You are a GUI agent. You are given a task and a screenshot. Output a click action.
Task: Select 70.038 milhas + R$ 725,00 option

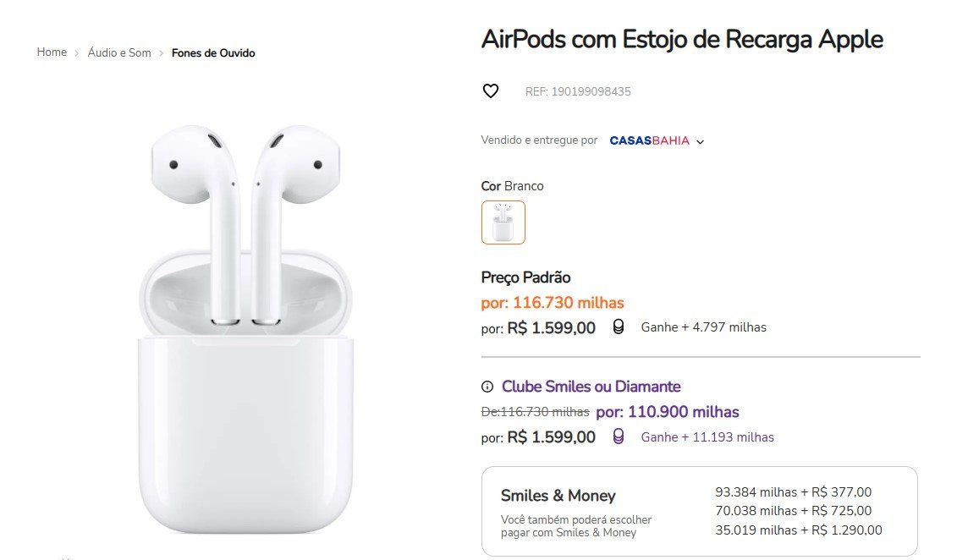(793, 511)
